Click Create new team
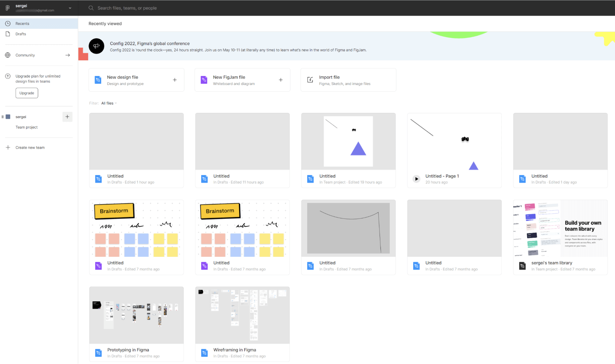 click(x=30, y=147)
